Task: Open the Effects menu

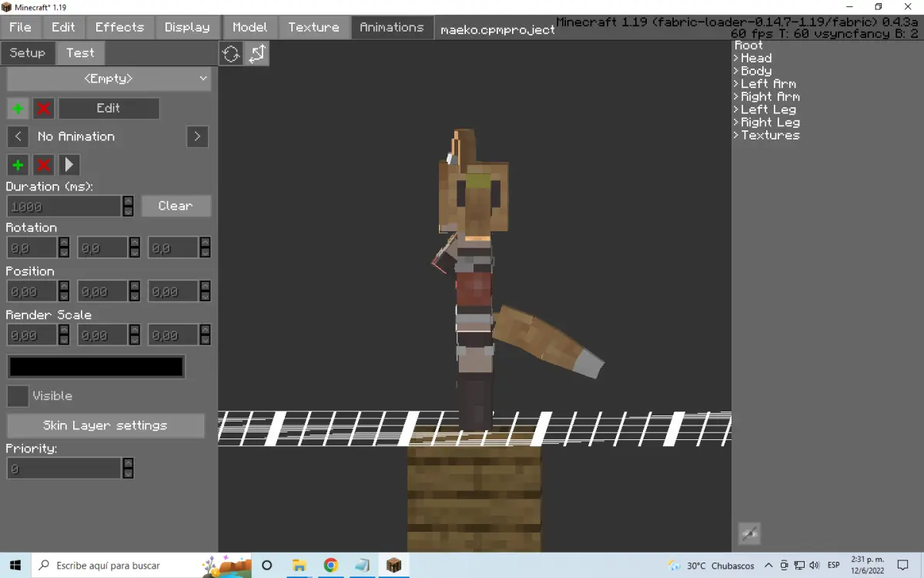Action: coord(119,27)
